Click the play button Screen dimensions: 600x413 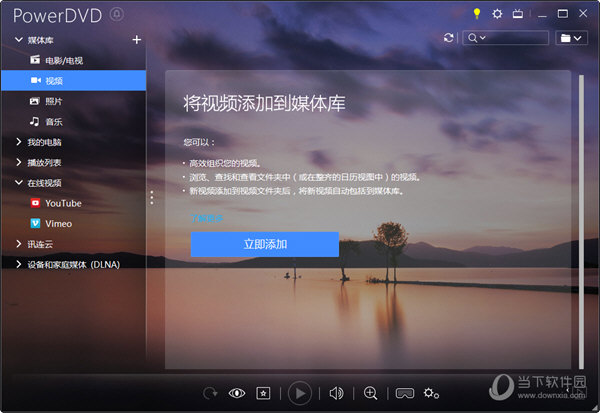300,393
